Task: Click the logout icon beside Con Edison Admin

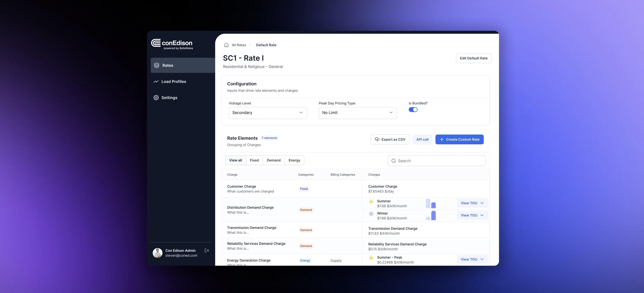Action: (x=207, y=250)
